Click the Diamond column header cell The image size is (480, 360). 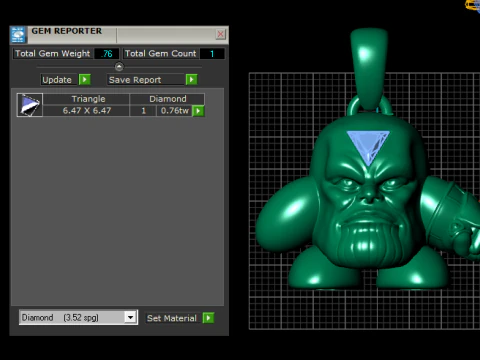tap(168, 99)
